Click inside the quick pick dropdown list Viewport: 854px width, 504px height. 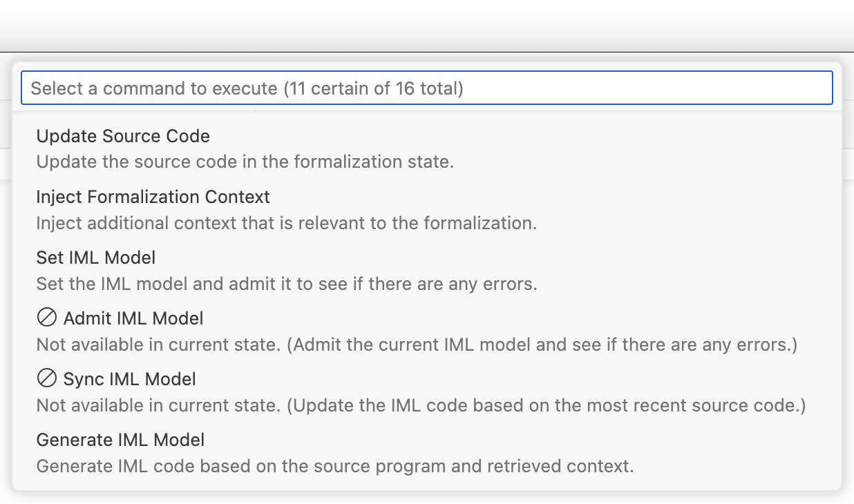click(x=427, y=297)
